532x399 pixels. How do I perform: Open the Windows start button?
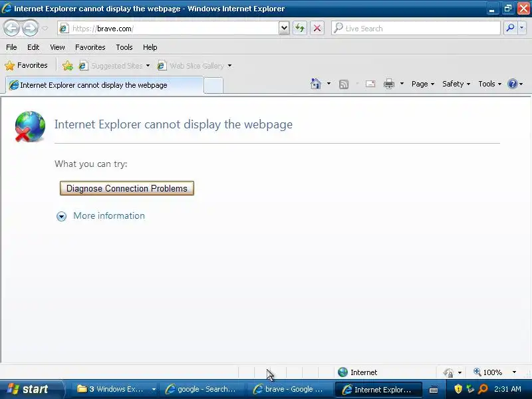pyautogui.click(x=31, y=389)
